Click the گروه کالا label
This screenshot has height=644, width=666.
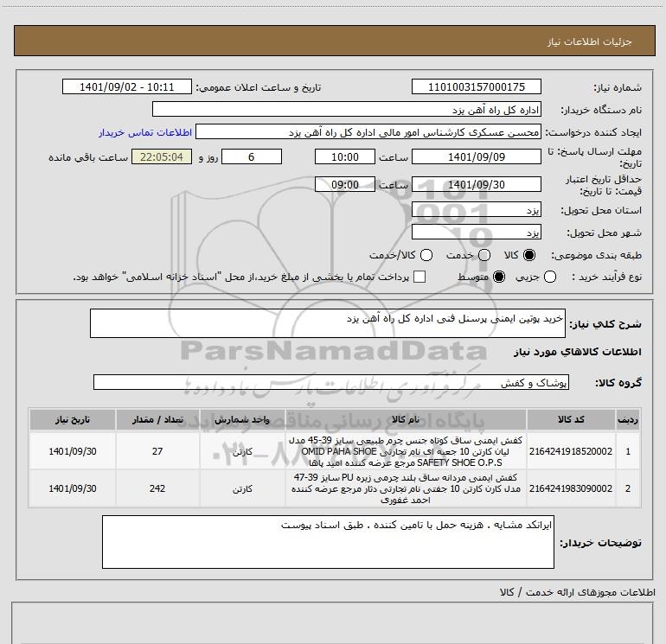(618, 382)
